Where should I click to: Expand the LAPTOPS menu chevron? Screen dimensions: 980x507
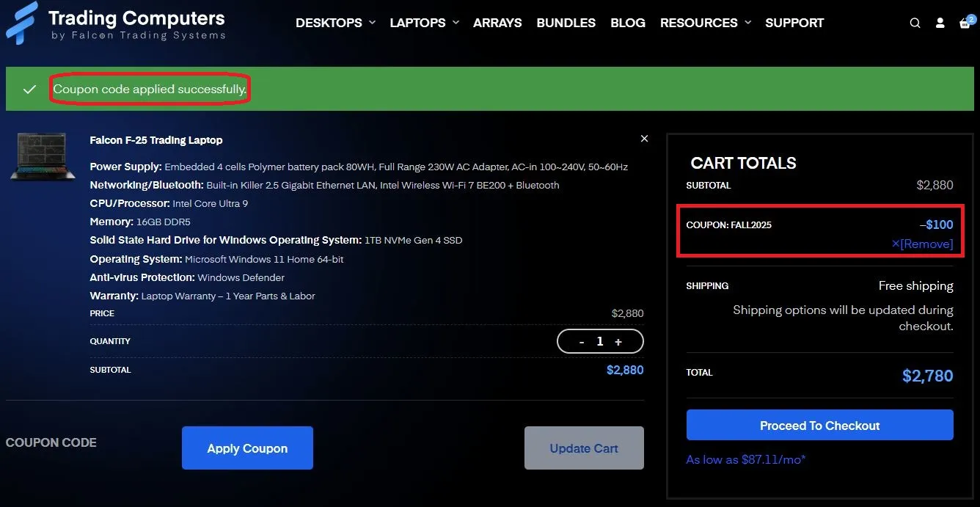pos(456,23)
